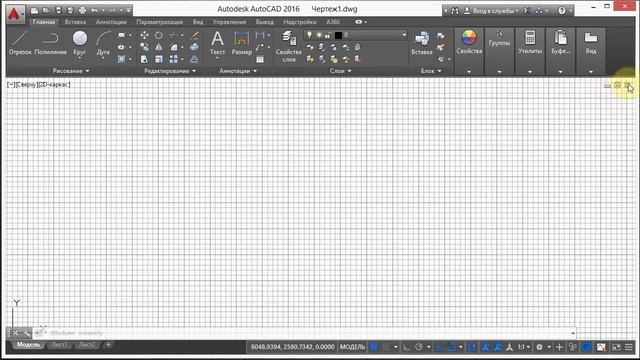
Task: Select the Размер dimension tool
Action: point(242,43)
